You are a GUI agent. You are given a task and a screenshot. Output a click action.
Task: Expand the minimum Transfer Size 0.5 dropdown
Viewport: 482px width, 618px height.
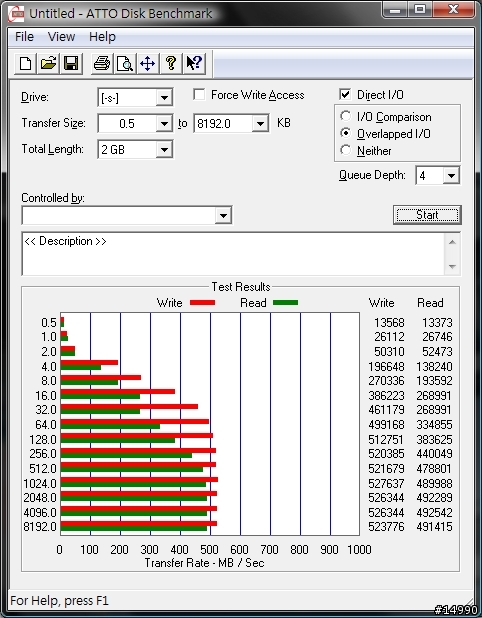click(164, 124)
